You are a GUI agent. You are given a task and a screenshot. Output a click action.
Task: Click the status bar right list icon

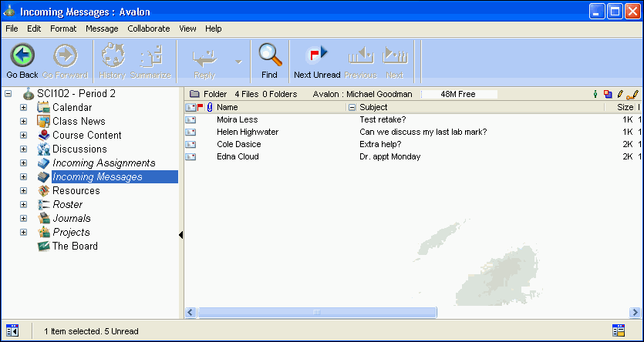tap(618, 330)
